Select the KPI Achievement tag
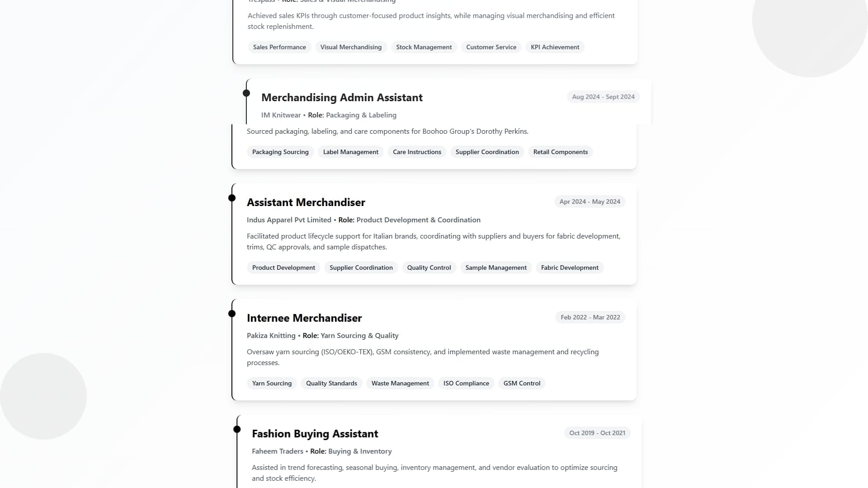 pos(555,47)
